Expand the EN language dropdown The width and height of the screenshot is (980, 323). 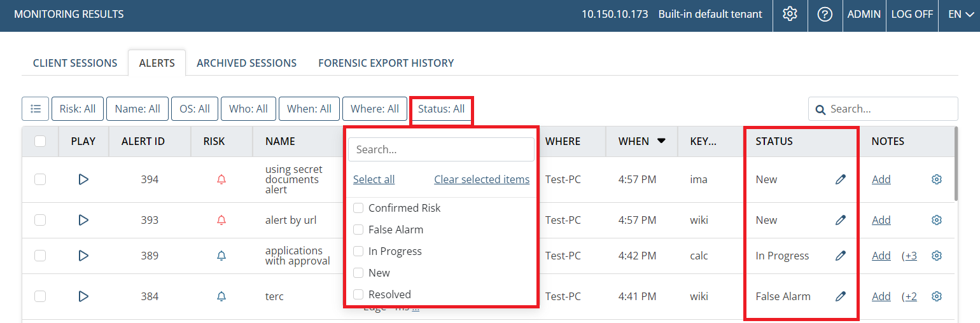click(x=957, y=14)
